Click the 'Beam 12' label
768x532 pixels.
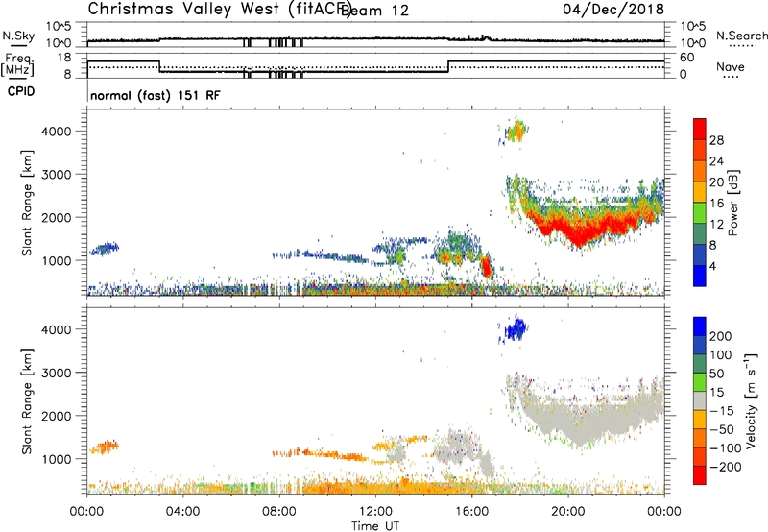tap(374, 11)
